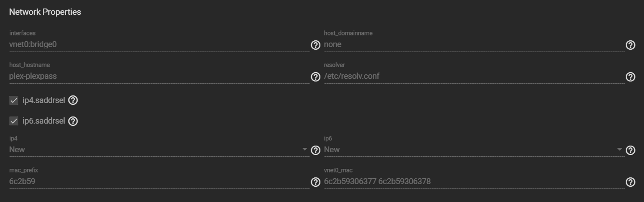Expand the ip4 dropdown
Image resolution: width=644 pixels, height=202 pixels.
[x=156, y=150]
